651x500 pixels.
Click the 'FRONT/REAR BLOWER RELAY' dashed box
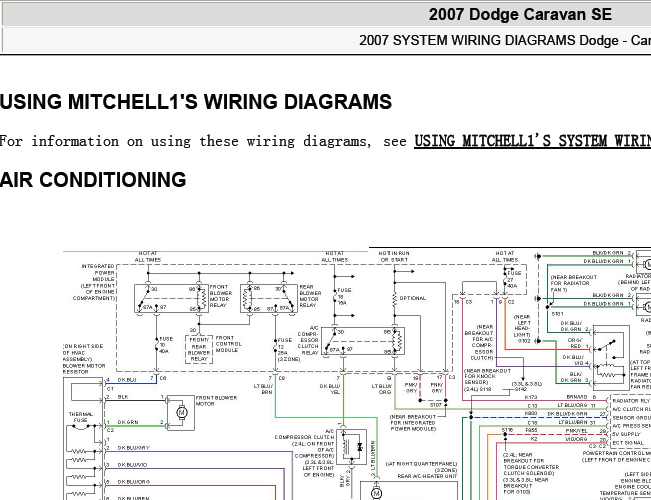199,349
